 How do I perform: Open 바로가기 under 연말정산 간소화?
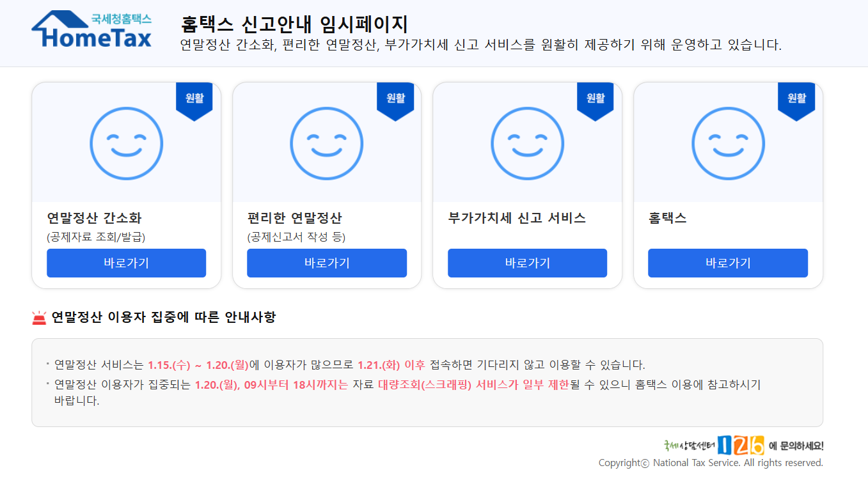coord(126,263)
